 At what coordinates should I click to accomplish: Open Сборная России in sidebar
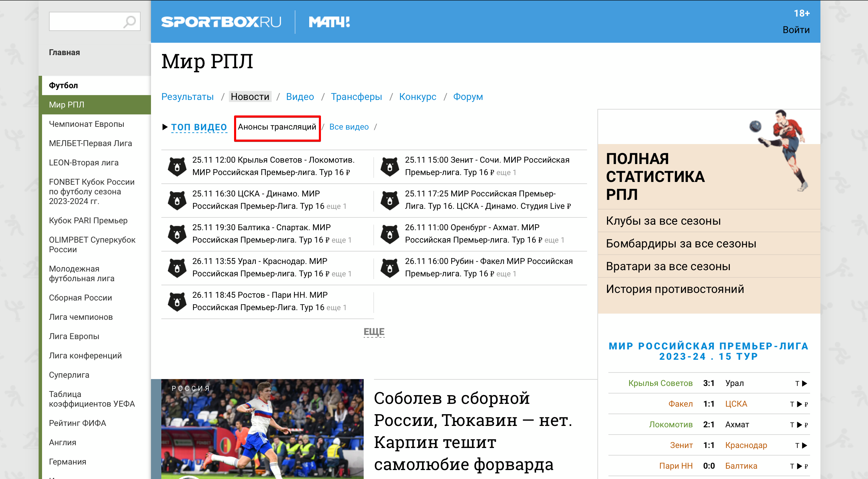click(x=80, y=298)
